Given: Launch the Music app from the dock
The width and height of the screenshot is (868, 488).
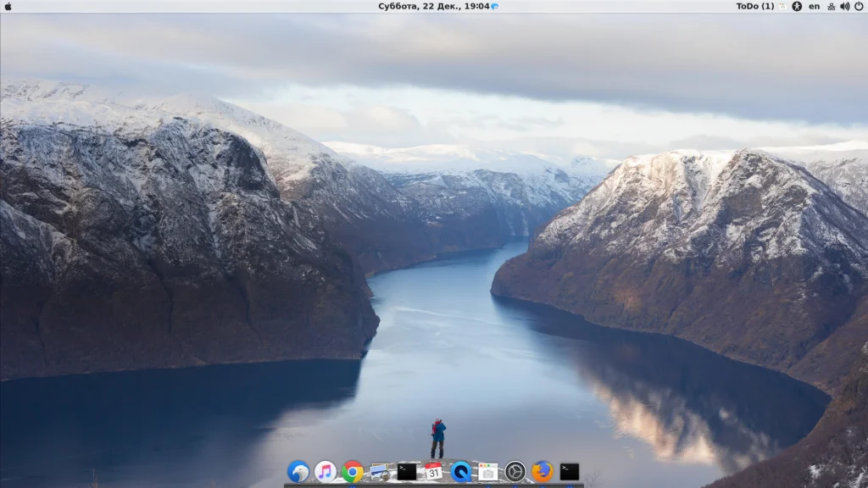Looking at the screenshot, I should (x=325, y=471).
